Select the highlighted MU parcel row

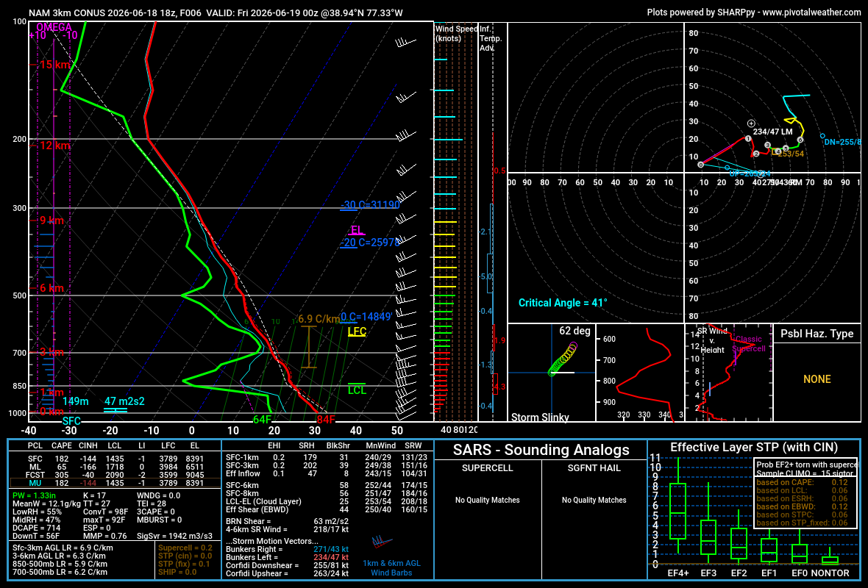coord(114,483)
